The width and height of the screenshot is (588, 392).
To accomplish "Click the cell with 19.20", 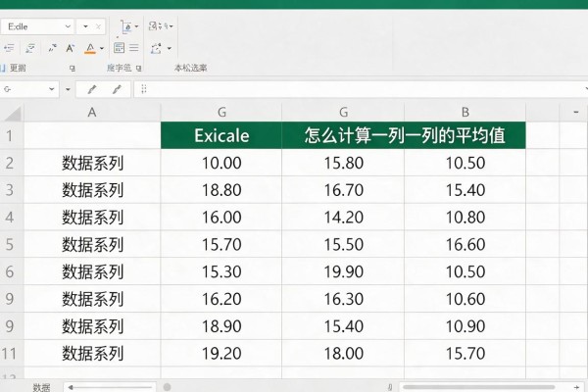I will (x=221, y=354).
